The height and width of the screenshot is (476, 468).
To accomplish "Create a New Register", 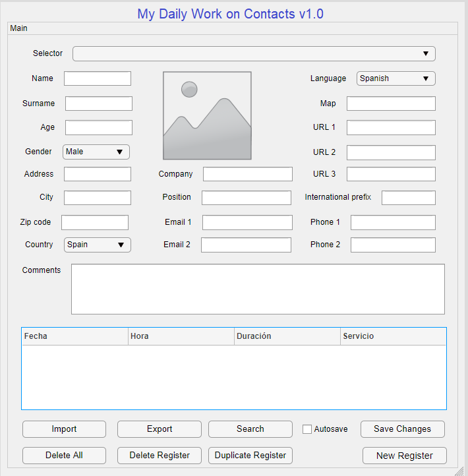I will (x=404, y=456).
